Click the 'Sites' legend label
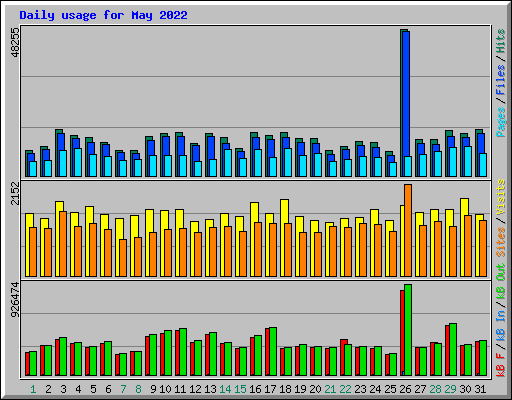The height and width of the screenshot is (400, 512). pyautogui.click(x=501, y=242)
